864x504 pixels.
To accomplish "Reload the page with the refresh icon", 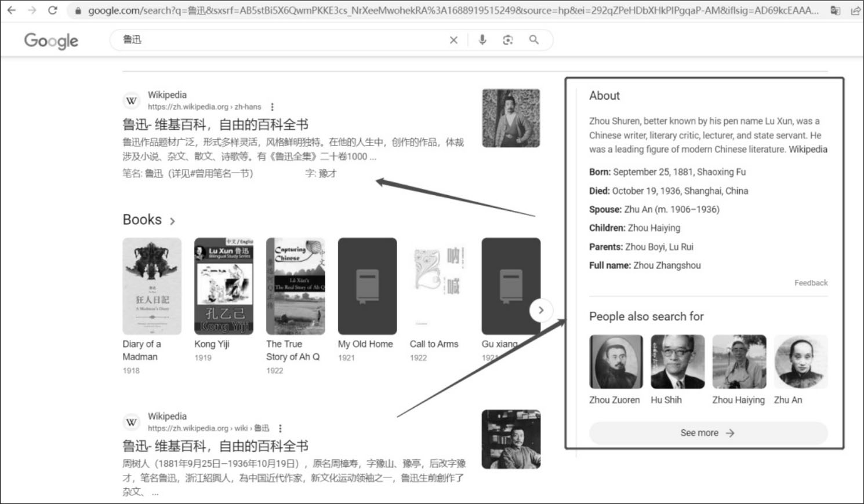I will point(53,10).
